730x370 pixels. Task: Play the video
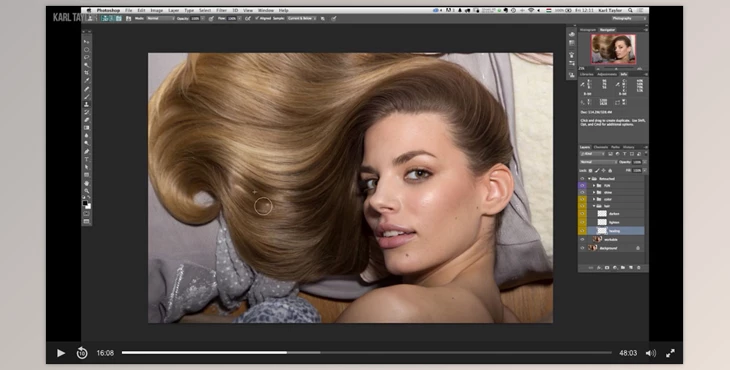tap(61, 353)
